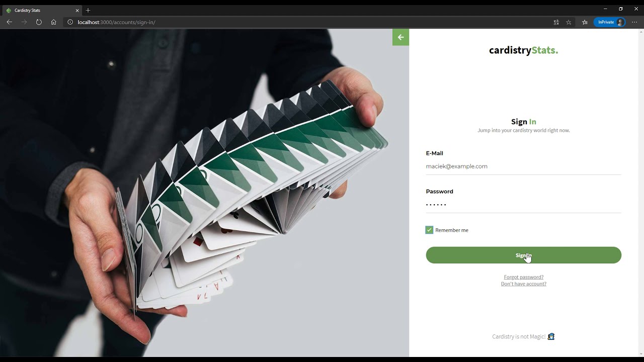
Task: Open browser settings and more menu
Action: pos(634,22)
